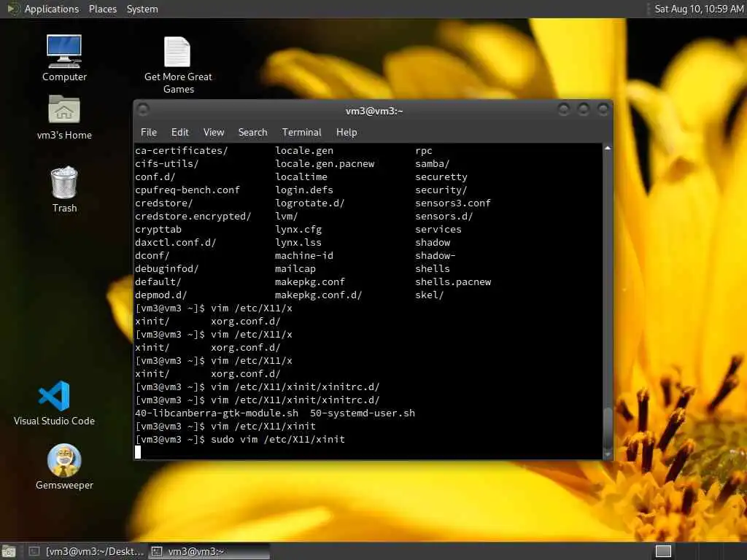747x560 pixels.
Task: Click 'securetty' in terminal listing
Action: 441,176
